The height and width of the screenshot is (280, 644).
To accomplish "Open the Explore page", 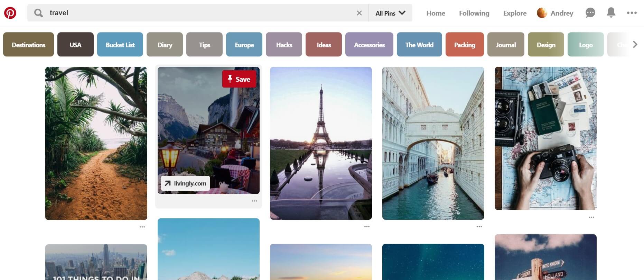I will (x=515, y=13).
